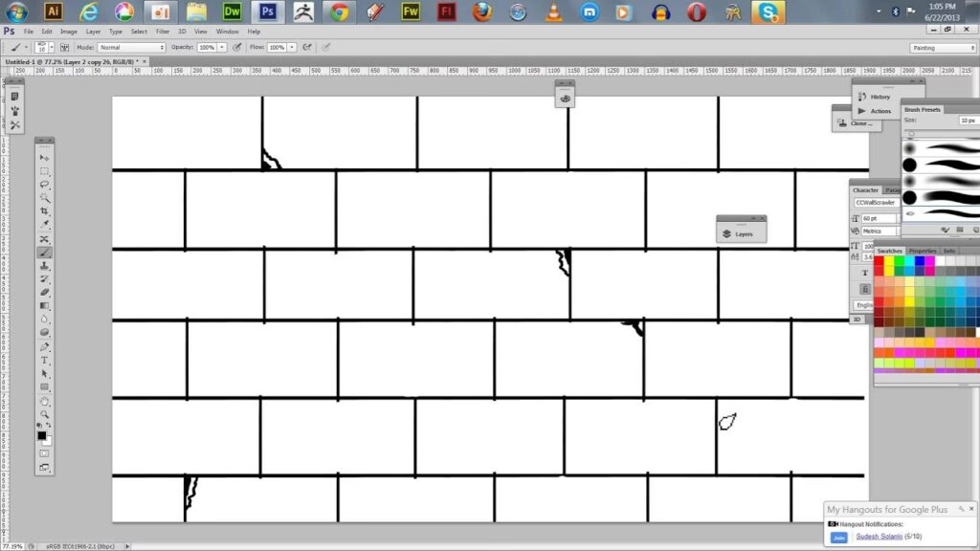Open the Filter menu

(x=163, y=32)
